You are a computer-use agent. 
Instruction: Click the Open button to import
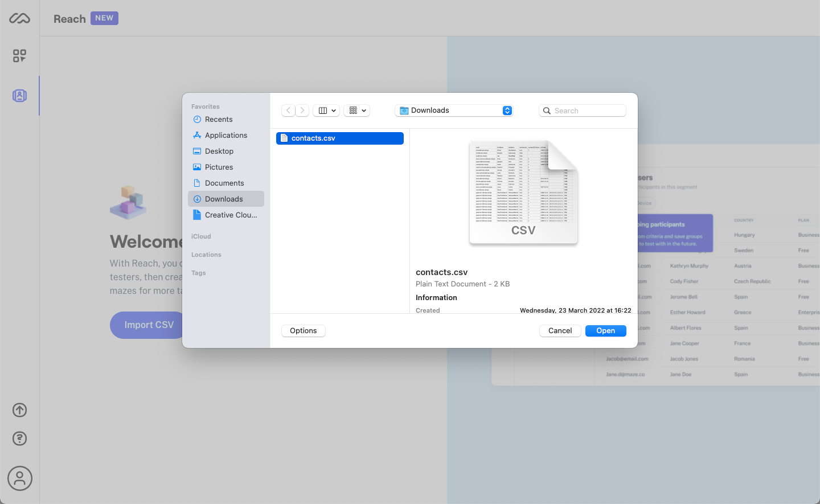tap(605, 330)
